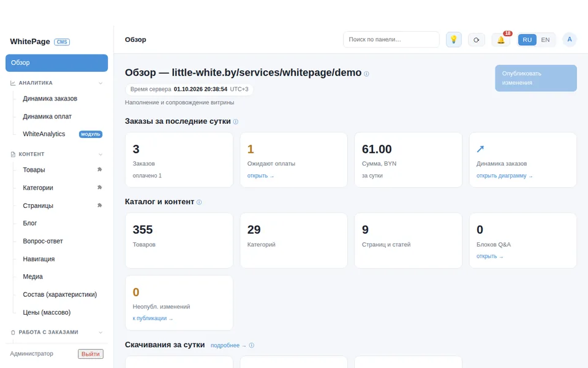Click the 29 Категорий card
This screenshot has height=368, width=588.
(293, 240)
